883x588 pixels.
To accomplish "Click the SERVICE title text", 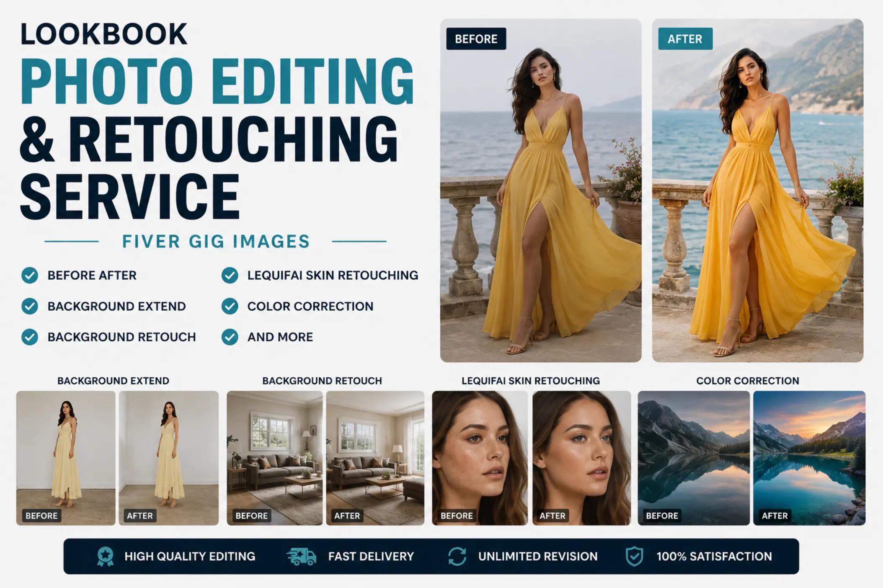I will tap(130, 196).
